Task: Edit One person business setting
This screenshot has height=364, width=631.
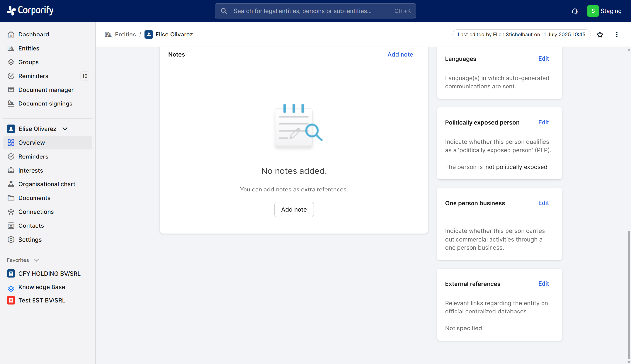Action: pos(543,203)
